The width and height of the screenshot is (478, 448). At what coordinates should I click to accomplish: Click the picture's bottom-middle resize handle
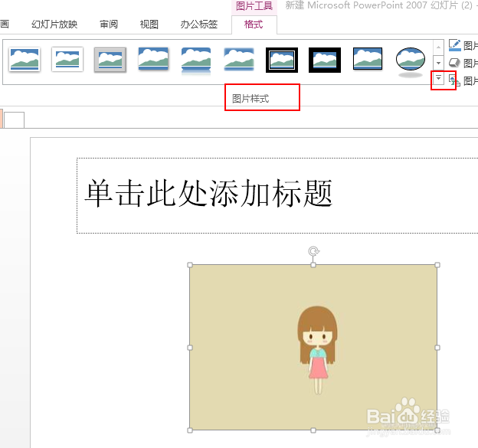tap(313, 430)
